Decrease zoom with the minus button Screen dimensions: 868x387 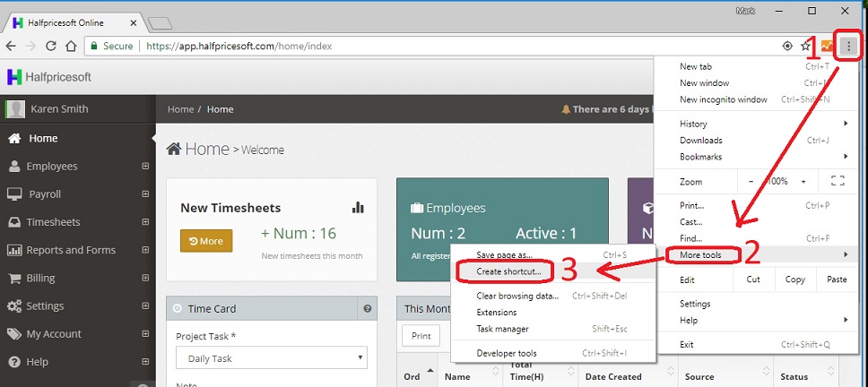[751, 181]
